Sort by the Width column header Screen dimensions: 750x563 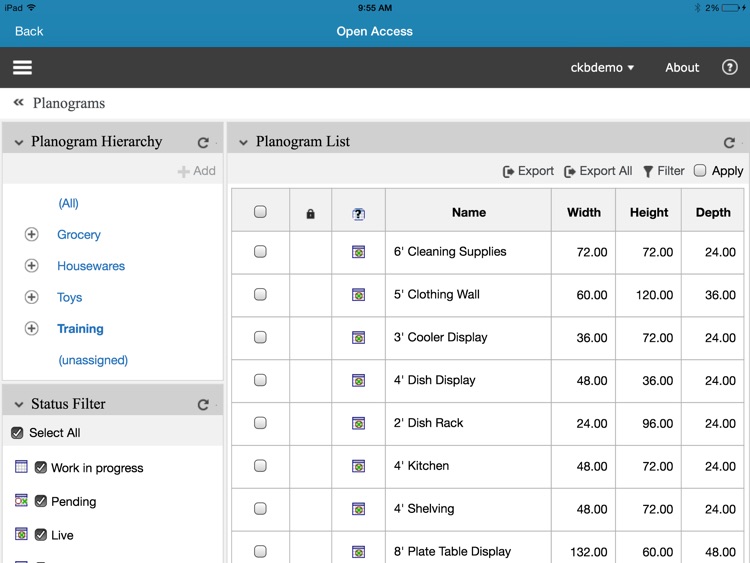pyautogui.click(x=584, y=212)
